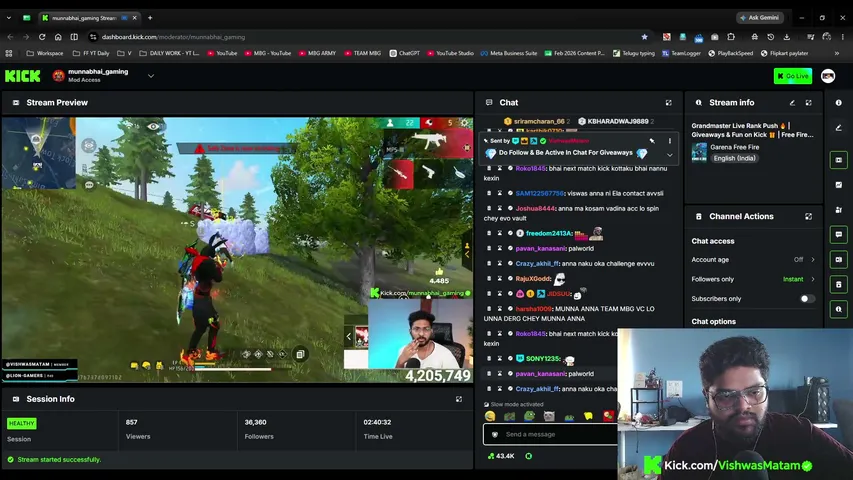The height and width of the screenshot is (480, 853).
Task: Toggle chat widget in right sidebar
Action: (838, 235)
